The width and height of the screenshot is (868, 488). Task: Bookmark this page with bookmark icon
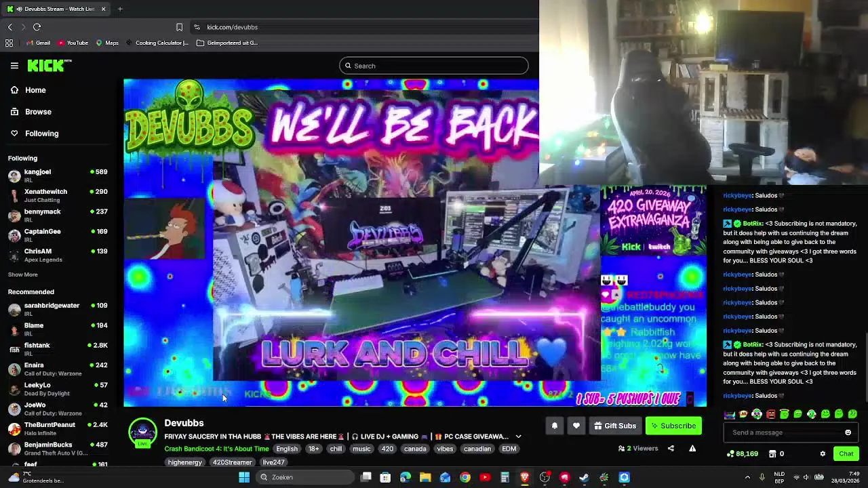tap(179, 27)
